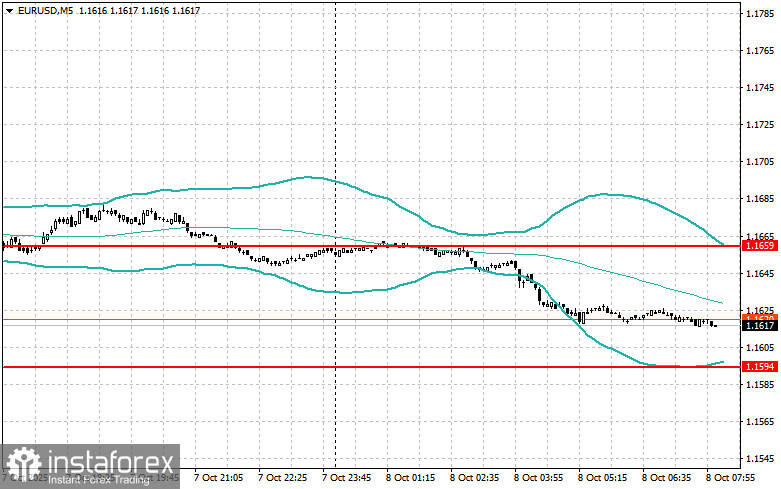
Task: Open the EURUSD,M5 chart dropdown arrow
Action: (9, 11)
